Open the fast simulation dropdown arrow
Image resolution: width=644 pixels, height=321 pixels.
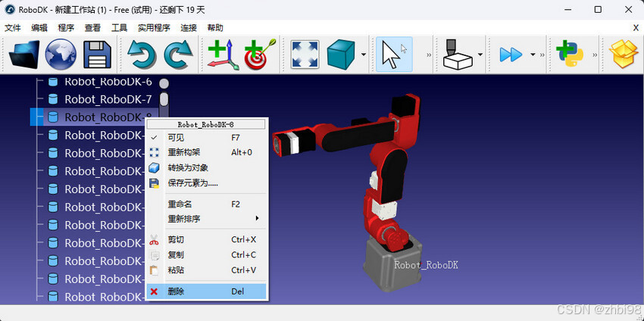[533, 55]
